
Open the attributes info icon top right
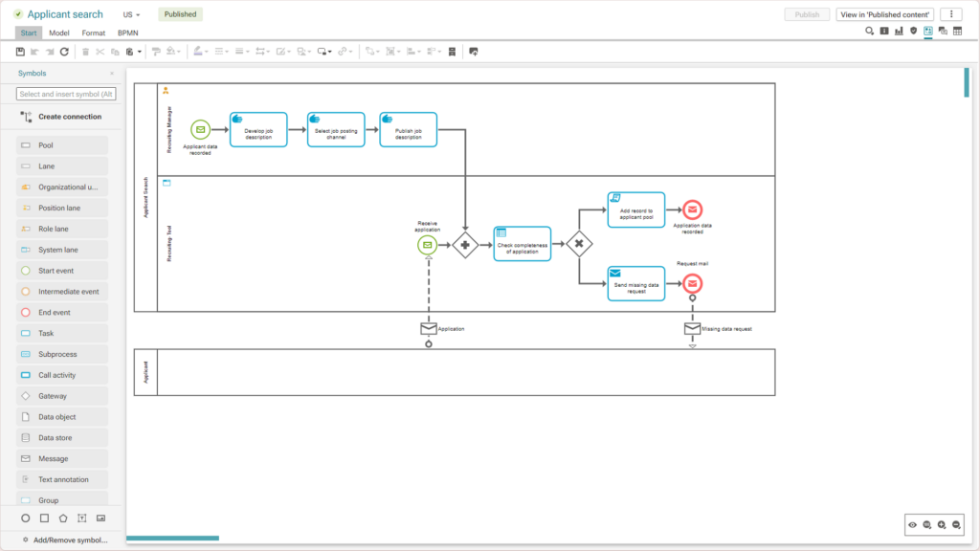click(x=884, y=31)
